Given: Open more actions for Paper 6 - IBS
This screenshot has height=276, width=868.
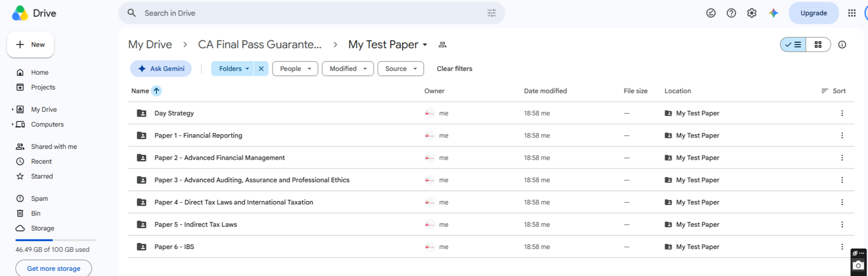Looking at the screenshot, I should point(842,247).
